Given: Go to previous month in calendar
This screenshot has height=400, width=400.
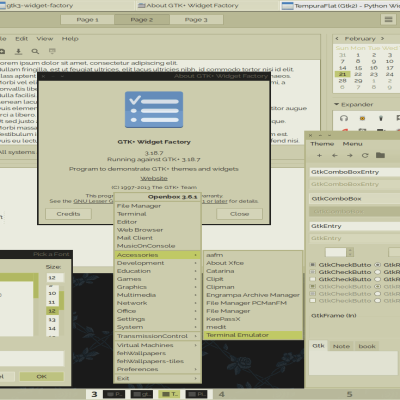Looking at the screenshot, I should [337, 39].
